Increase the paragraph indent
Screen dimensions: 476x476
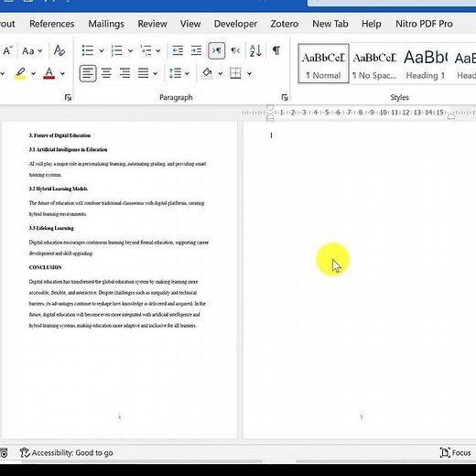(196, 50)
